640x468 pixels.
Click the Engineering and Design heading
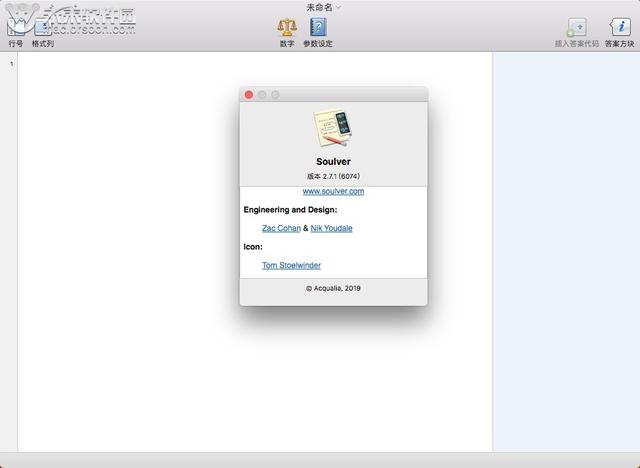(x=290, y=210)
